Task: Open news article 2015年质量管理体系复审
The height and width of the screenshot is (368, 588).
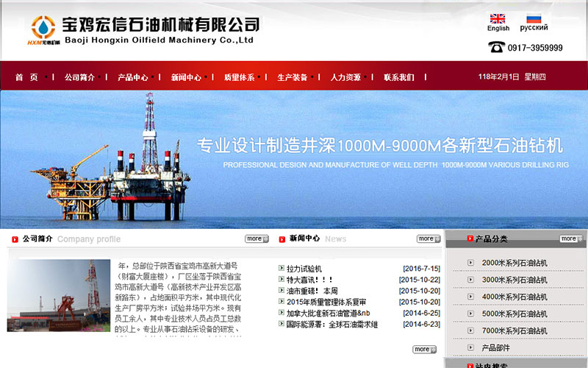Action: 326,302
